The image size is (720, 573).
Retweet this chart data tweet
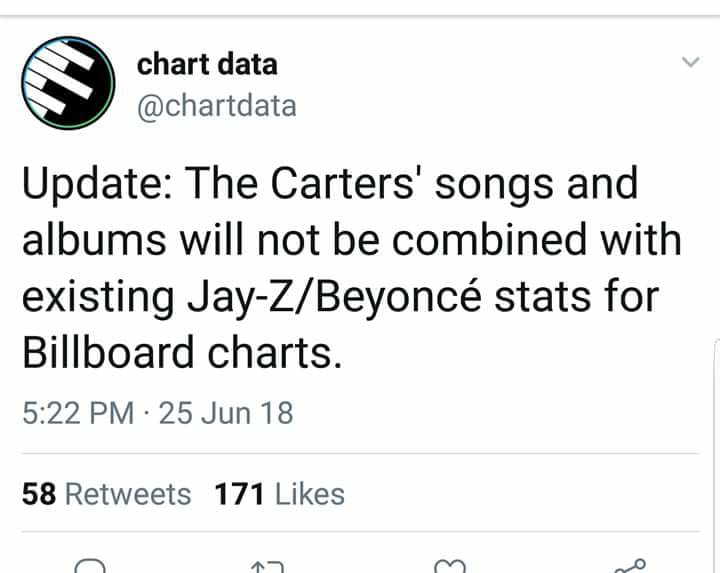[268, 566]
